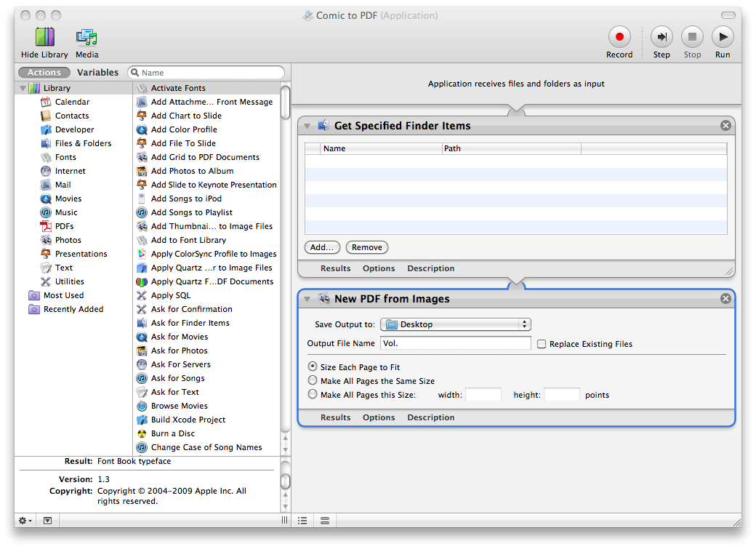Show Description of New PDF from Images
The image size is (756, 549).
(430, 417)
